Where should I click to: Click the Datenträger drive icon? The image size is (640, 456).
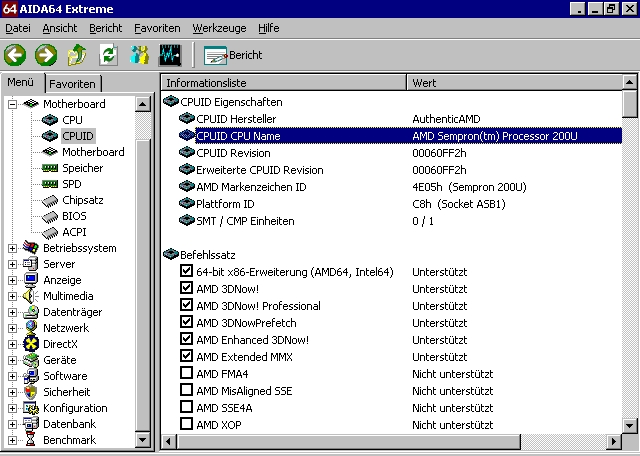(31, 312)
